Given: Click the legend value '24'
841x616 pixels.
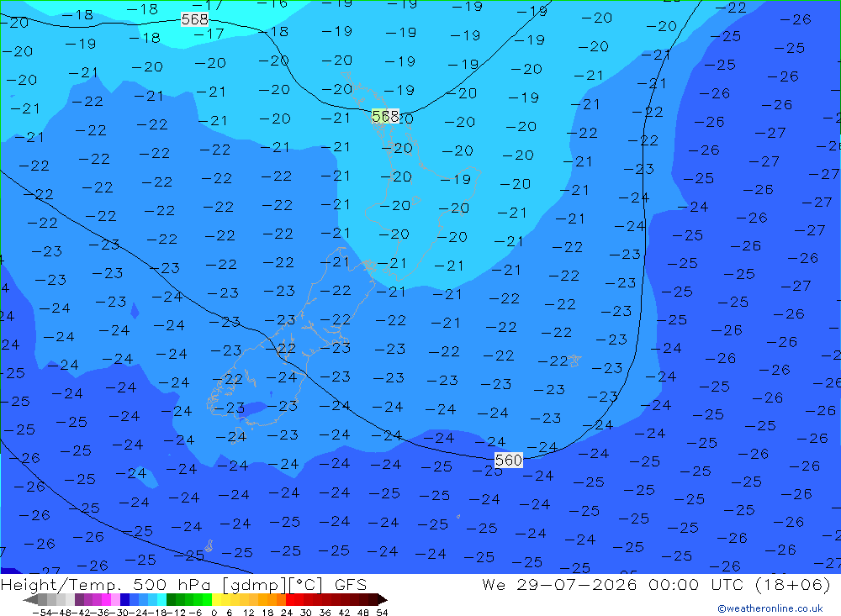Looking at the screenshot, I should pos(287,613).
